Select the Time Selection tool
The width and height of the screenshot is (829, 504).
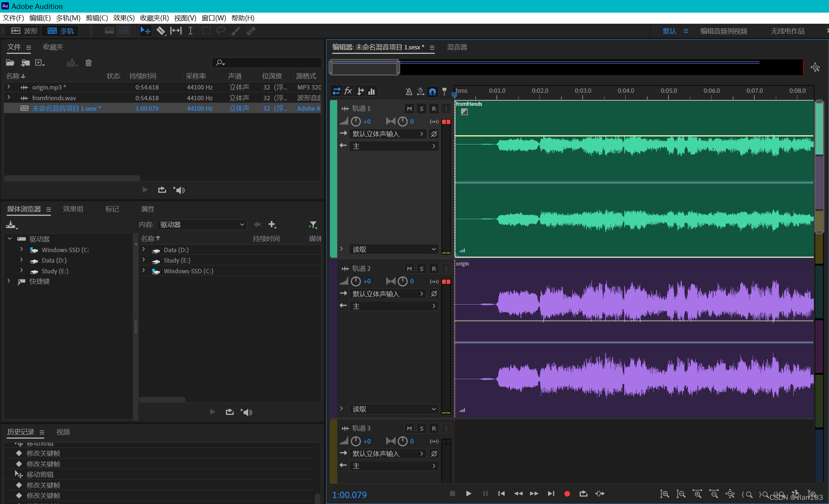190,31
